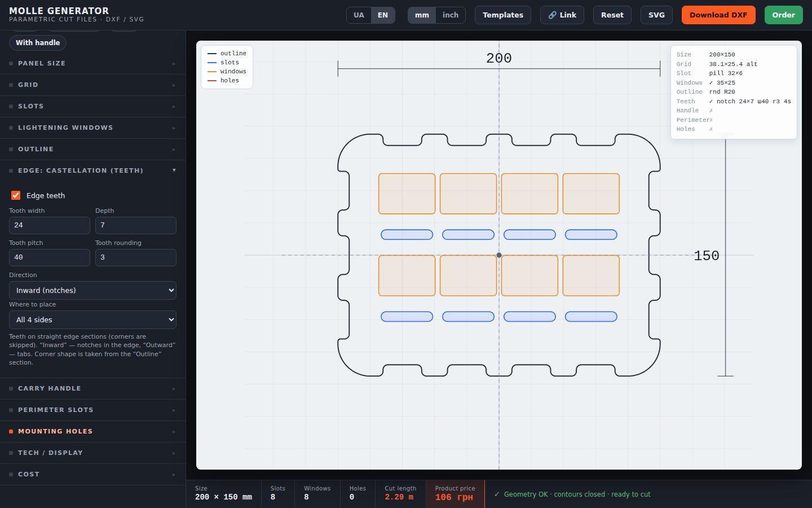The height and width of the screenshot is (508, 812).
Task: Click the windows legend entry
Action: coord(227,72)
